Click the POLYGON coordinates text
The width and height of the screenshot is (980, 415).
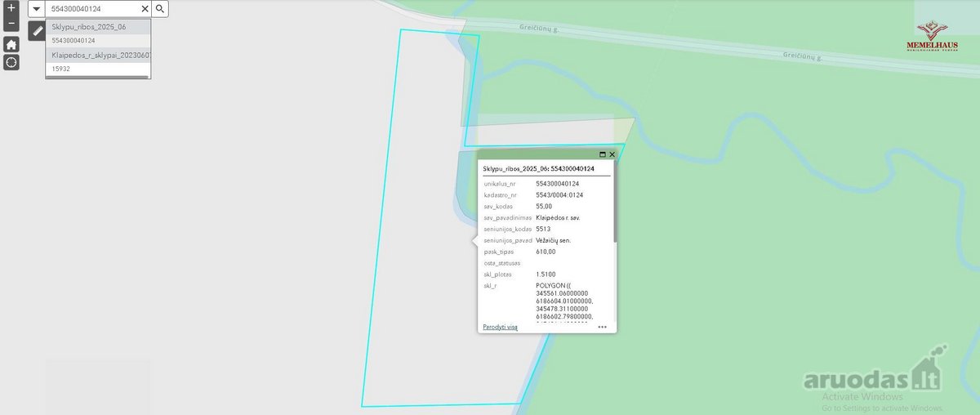coord(564,301)
